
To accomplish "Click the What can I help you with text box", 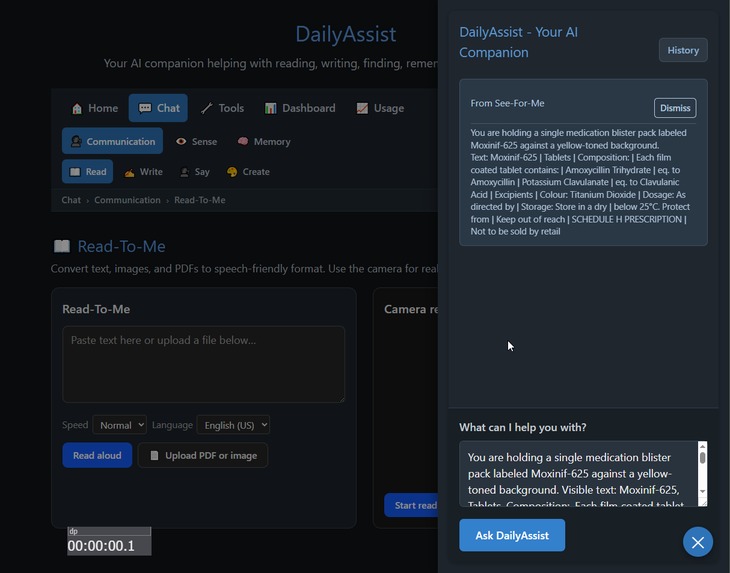I will (x=583, y=474).
